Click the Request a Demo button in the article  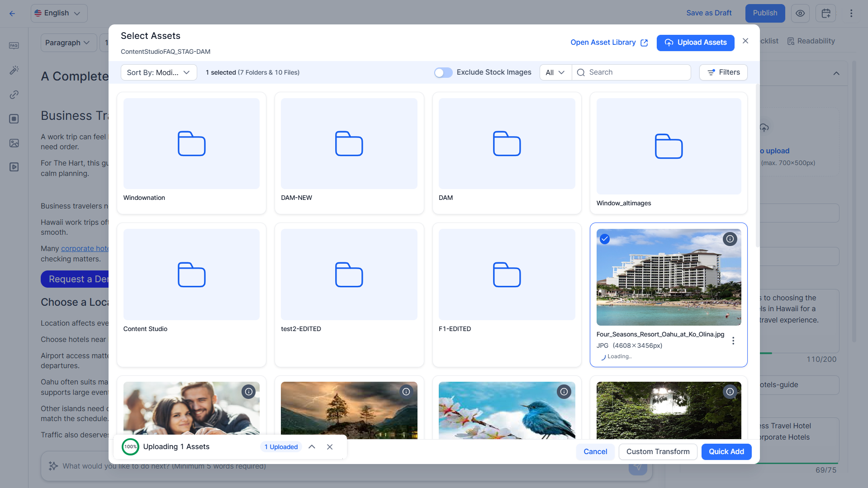(75, 279)
